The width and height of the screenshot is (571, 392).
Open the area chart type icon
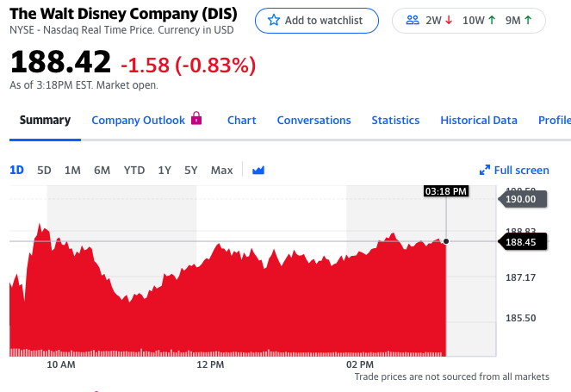(258, 170)
